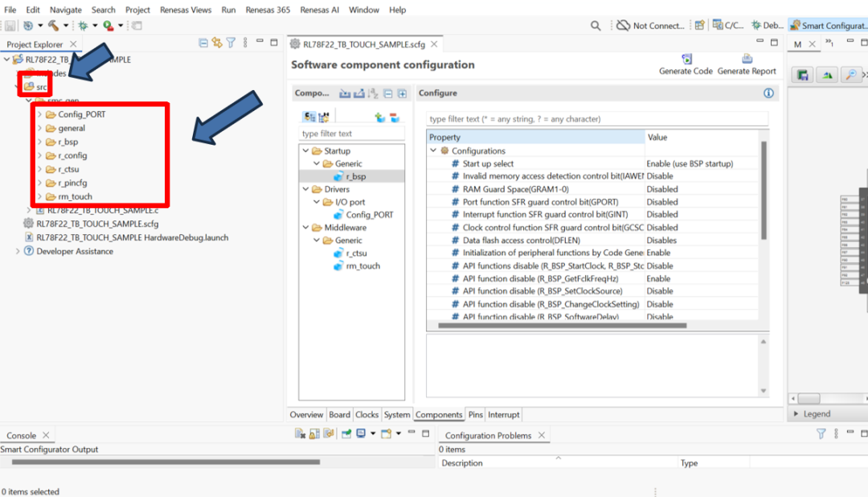The width and height of the screenshot is (868, 497).
Task: Open the Build hammer tool
Action: pyautogui.click(x=53, y=26)
